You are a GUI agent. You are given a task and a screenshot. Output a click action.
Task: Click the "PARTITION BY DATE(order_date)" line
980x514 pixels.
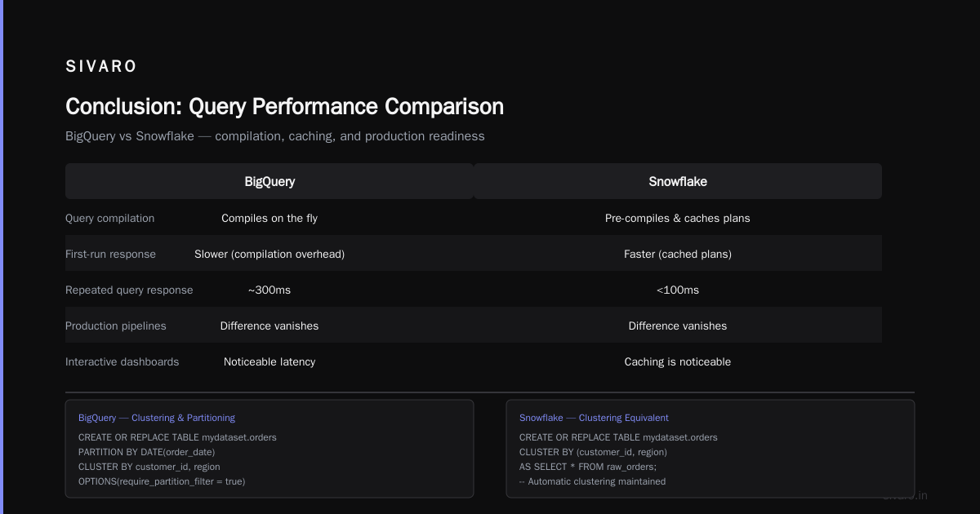147,452
